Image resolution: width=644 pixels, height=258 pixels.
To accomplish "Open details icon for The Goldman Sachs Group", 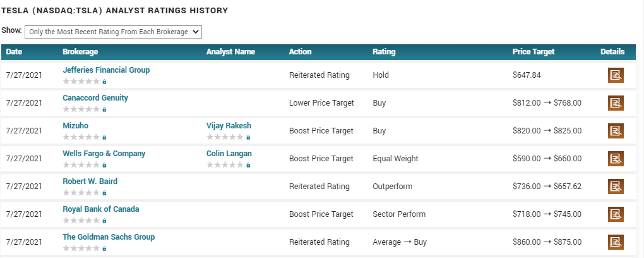I will pyautogui.click(x=615, y=242).
